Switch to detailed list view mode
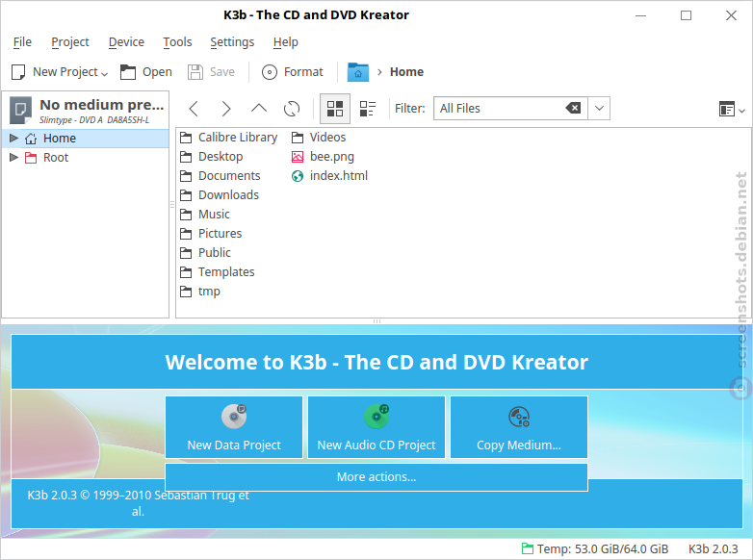 click(368, 109)
